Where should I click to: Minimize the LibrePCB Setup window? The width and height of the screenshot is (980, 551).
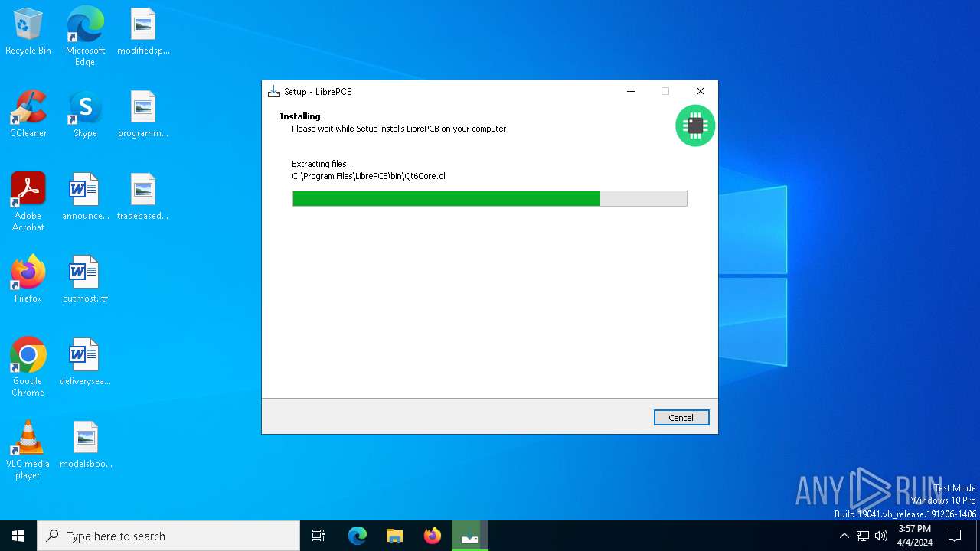click(631, 91)
